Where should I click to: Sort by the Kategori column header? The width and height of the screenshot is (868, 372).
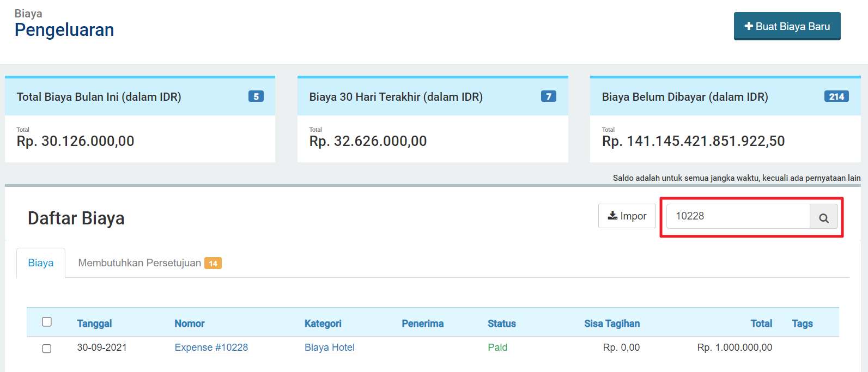click(x=323, y=324)
